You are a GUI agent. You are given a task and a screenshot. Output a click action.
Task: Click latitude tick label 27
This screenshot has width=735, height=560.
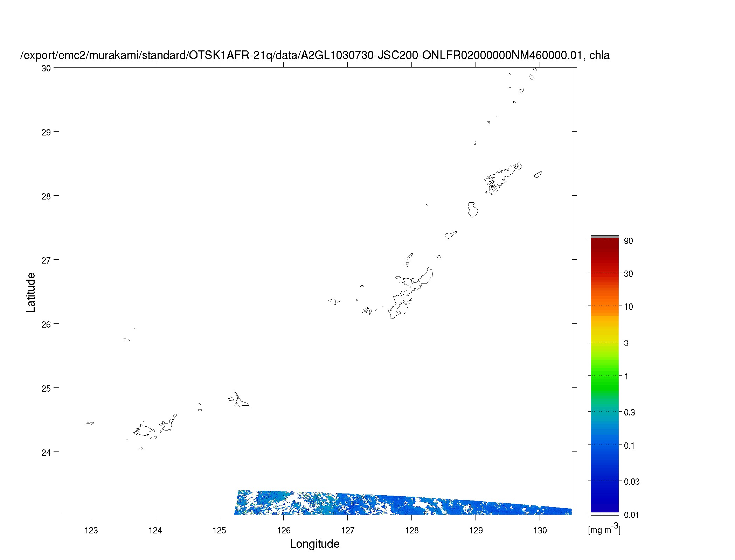(x=46, y=260)
